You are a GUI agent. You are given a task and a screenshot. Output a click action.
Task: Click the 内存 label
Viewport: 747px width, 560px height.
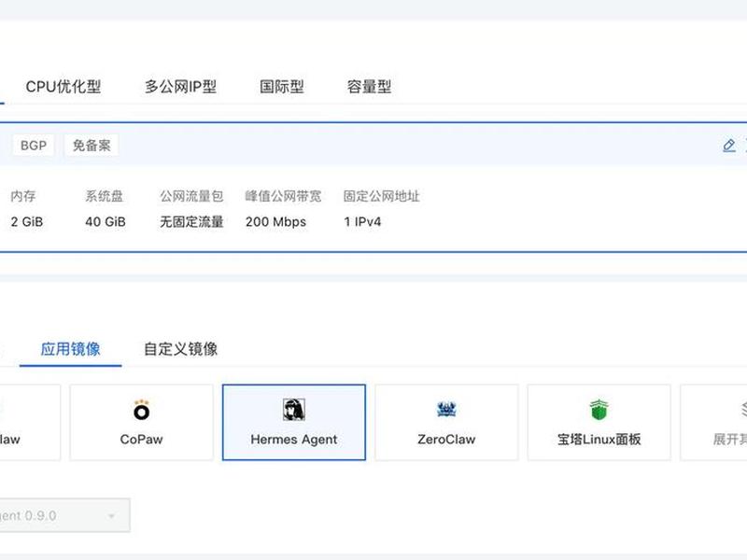click(x=22, y=196)
